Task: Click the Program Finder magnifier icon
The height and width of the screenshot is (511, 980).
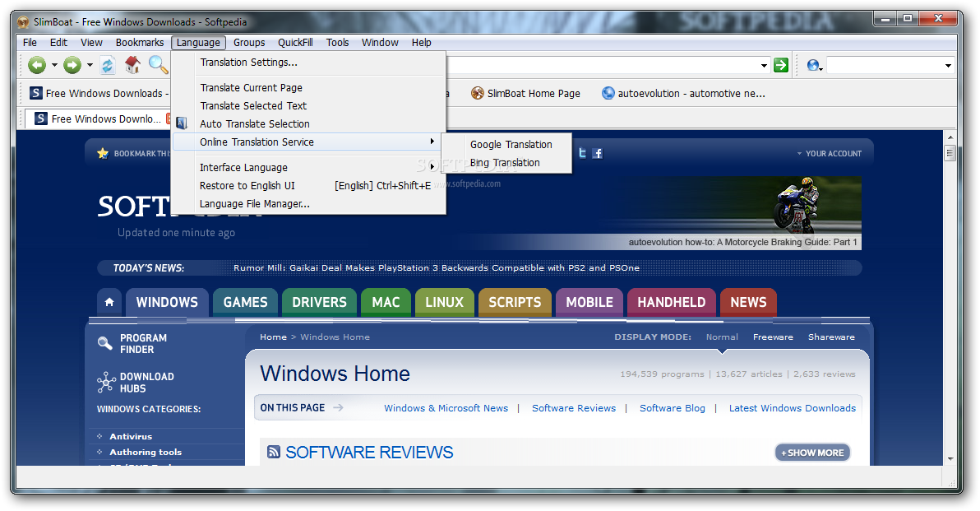Action: pyautogui.click(x=105, y=343)
